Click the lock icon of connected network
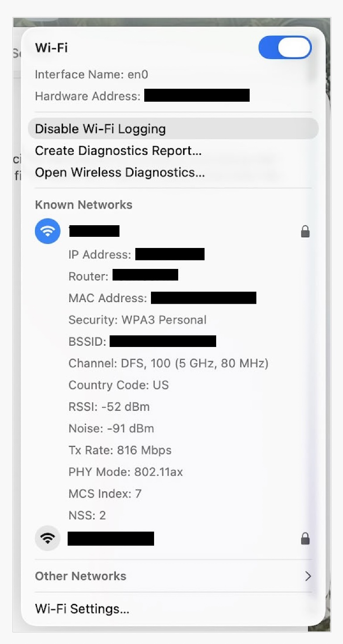This screenshot has width=343, height=644. click(x=305, y=231)
